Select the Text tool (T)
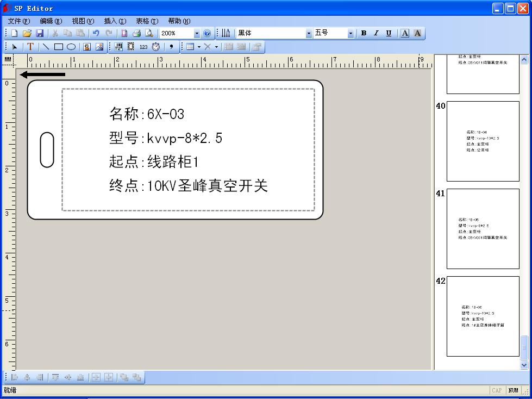The width and height of the screenshot is (532, 399). 30,46
